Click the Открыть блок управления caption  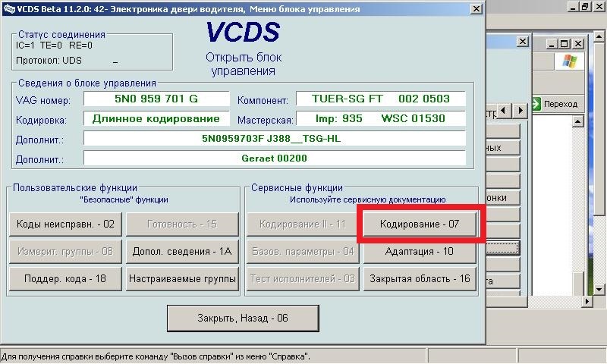[244, 64]
